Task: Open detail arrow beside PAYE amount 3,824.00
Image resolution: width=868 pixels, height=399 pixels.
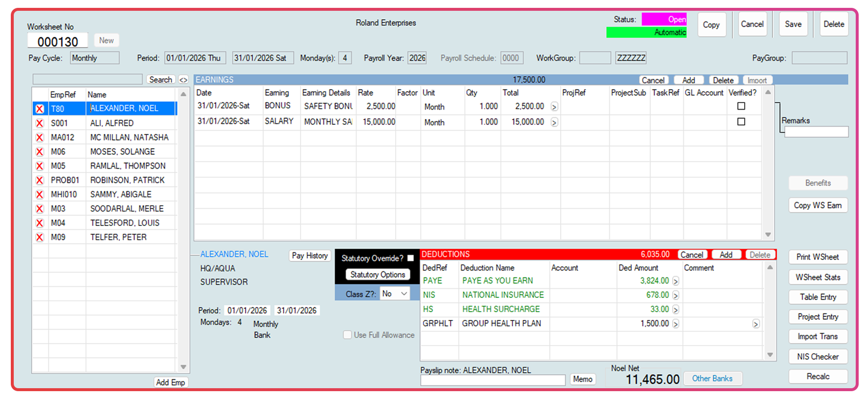Action: (676, 281)
